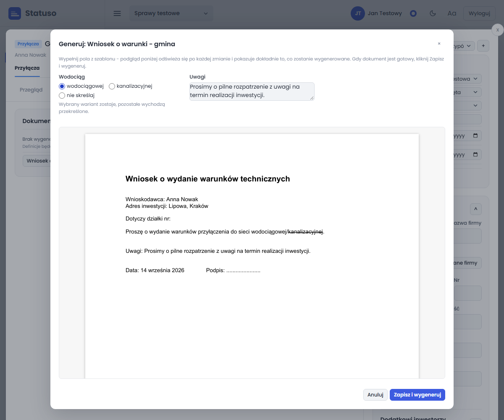
Task: Open the empty dropdown below 'ęta'
Action: pos(467,105)
